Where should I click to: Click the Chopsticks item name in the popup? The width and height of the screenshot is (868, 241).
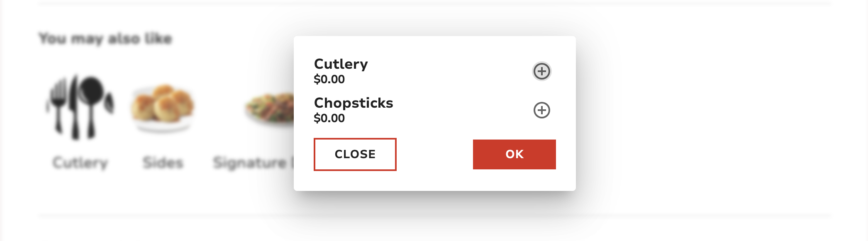click(x=353, y=103)
